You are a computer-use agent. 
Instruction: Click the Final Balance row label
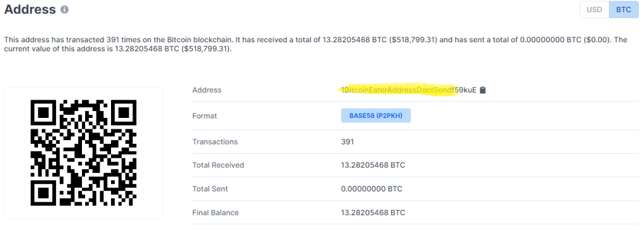click(x=215, y=213)
